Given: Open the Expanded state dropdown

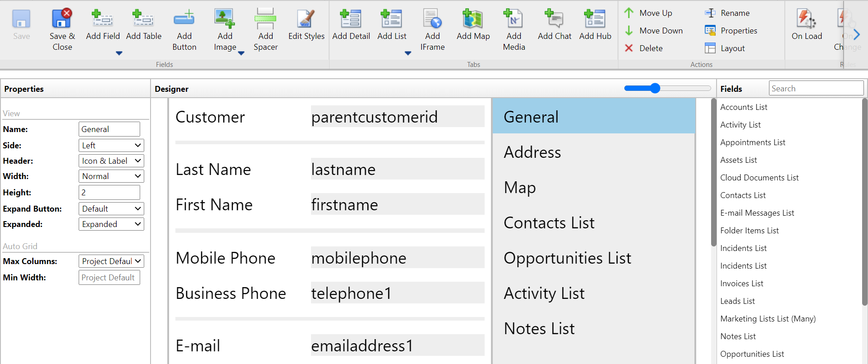Looking at the screenshot, I should tap(111, 224).
